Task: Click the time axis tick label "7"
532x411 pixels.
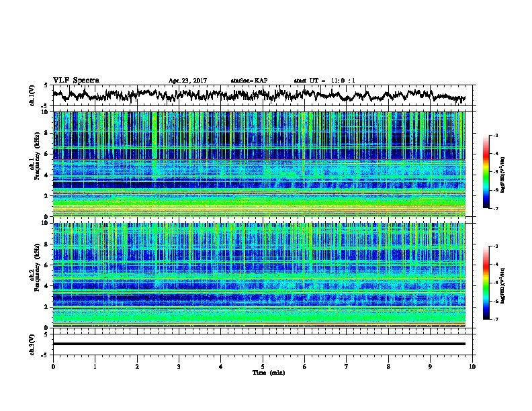Action: (x=347, y=367)
